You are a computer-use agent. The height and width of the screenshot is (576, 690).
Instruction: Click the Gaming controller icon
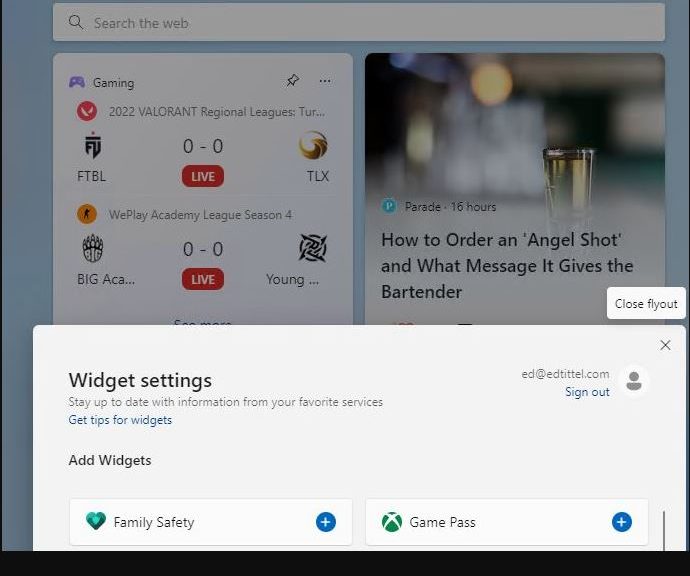coord(77,82)
